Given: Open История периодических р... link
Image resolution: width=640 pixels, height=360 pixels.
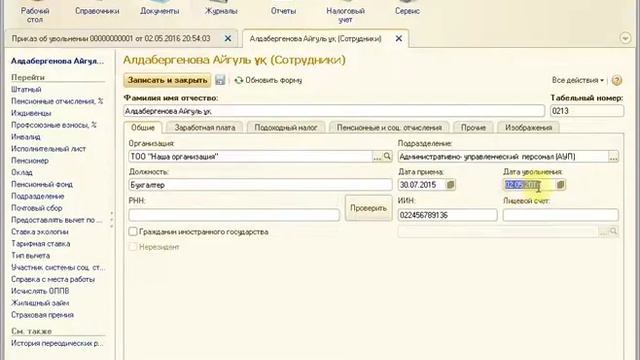Looking at the screenshot, I should click(57, 343).
